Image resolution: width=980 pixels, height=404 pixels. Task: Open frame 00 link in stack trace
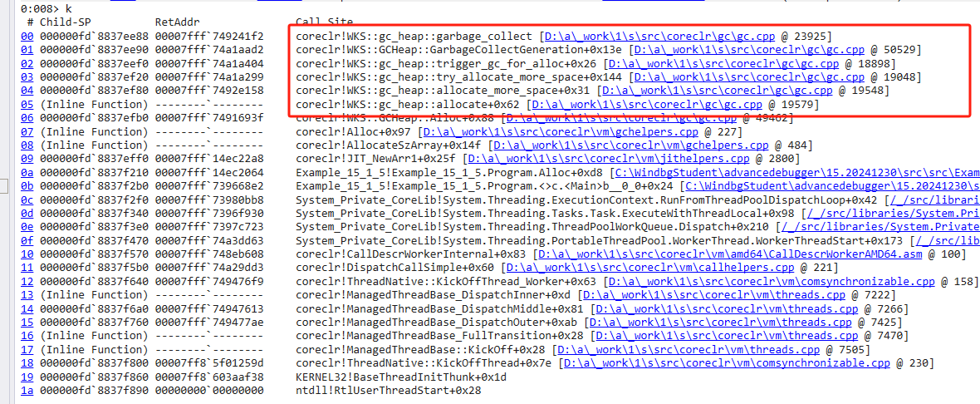[x=27, y=37]
